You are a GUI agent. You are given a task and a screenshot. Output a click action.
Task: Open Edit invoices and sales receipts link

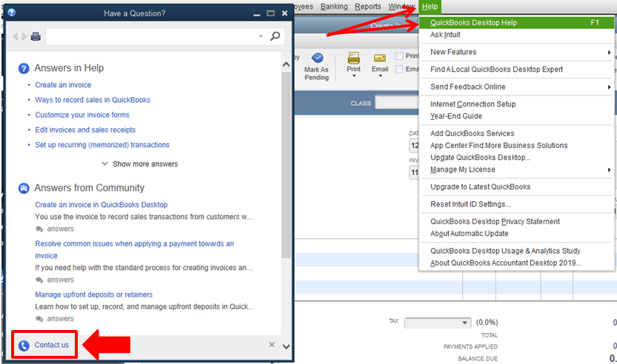(x=85, y=129)
